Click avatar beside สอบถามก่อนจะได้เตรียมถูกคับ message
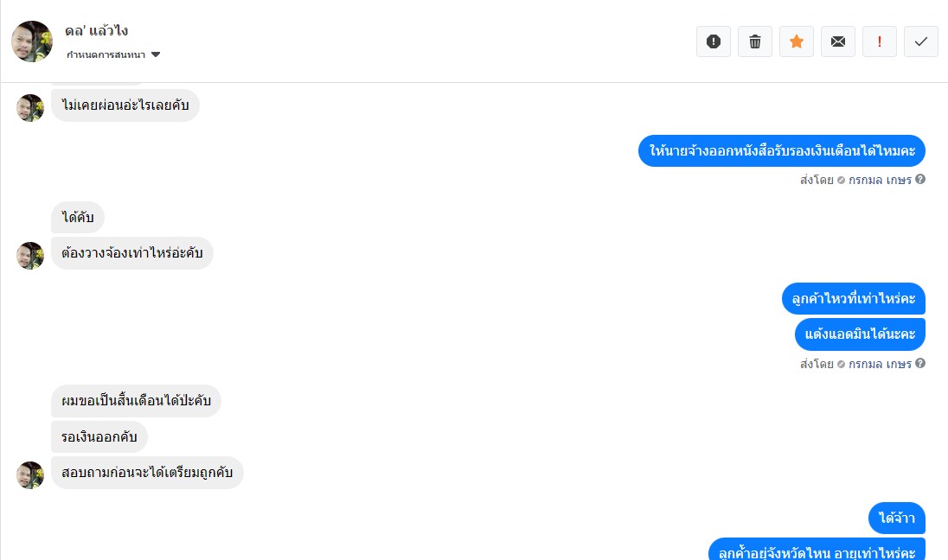 point(30,474)
